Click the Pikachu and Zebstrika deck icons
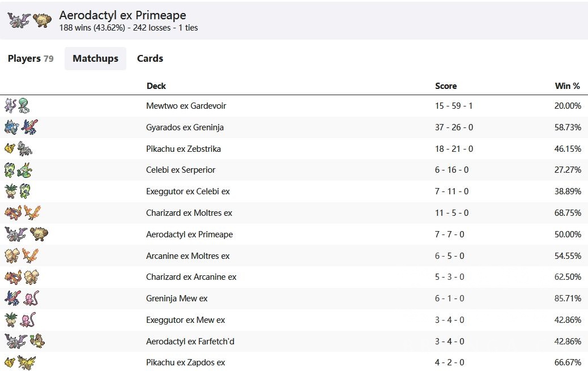 coord(18,149)
